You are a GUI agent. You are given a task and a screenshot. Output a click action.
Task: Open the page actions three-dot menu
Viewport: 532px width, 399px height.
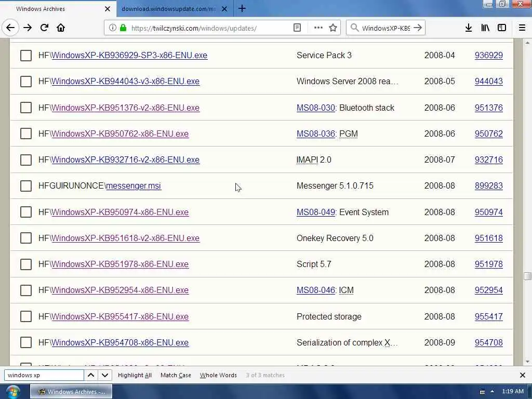(x=318, y=28)
